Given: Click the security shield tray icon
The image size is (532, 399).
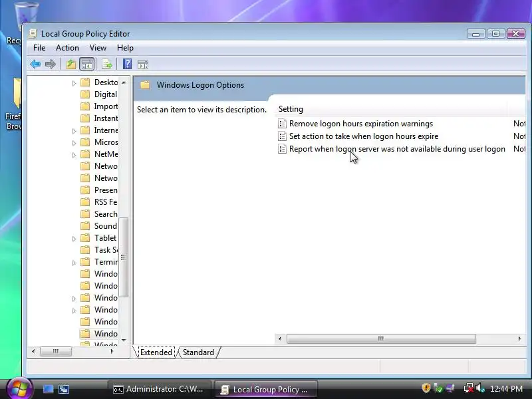Looking at the screenshot, I should [426, 388].
